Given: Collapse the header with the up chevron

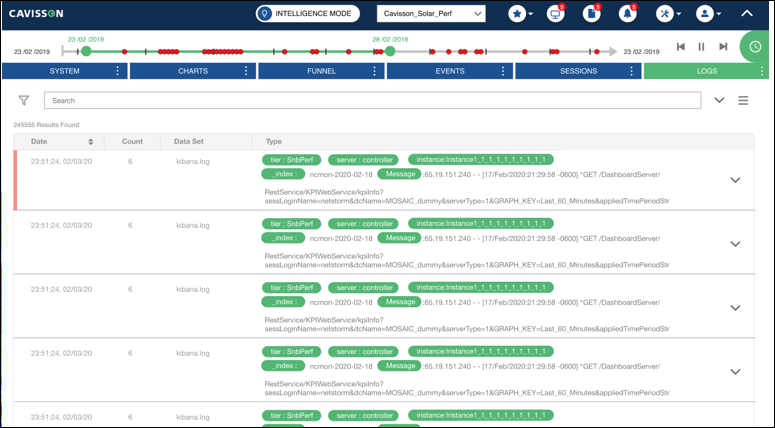Looking at the screenshot, I should pos(747,13).
